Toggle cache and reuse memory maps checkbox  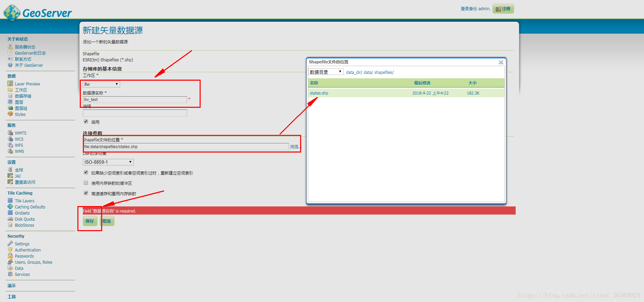pyautogui.click(x=86, y=193)
